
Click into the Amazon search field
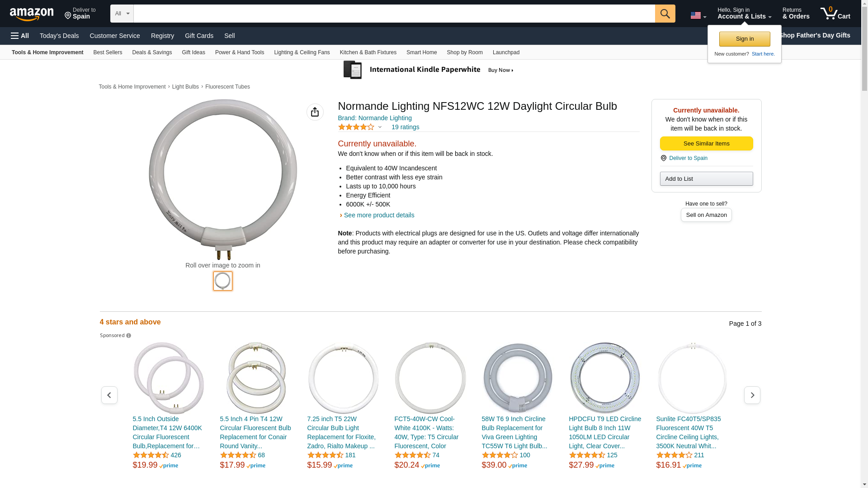click(394, 14)
